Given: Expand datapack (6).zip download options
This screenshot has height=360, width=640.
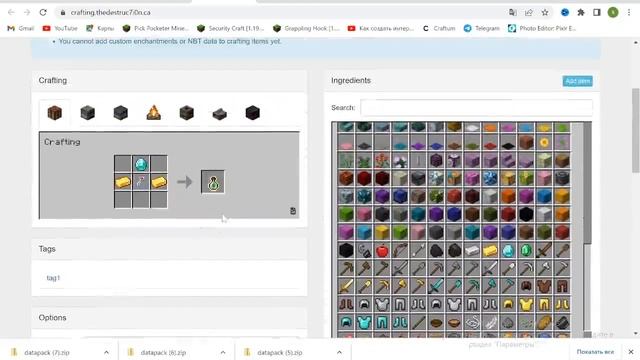Looking at the screenshot, I should pyautogui.click(x=223, y=352).
